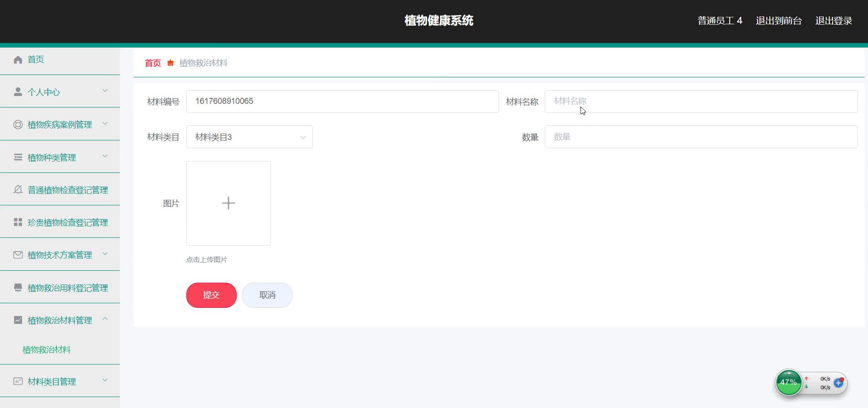Click the envelope icon for 植物技术方案管理
This screenshot has width=868, height=408.
(x=18, y=255)
